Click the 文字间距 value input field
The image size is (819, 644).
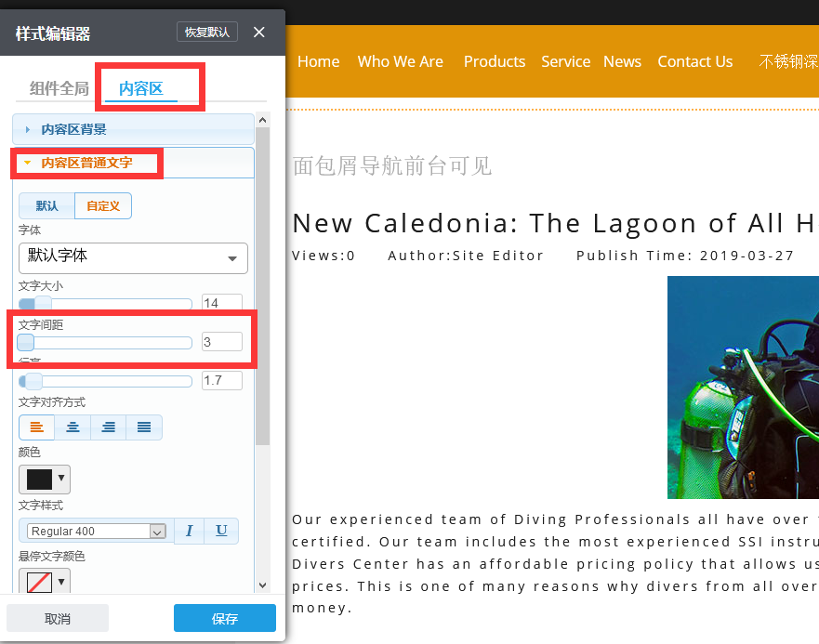(x=221, y=342)
